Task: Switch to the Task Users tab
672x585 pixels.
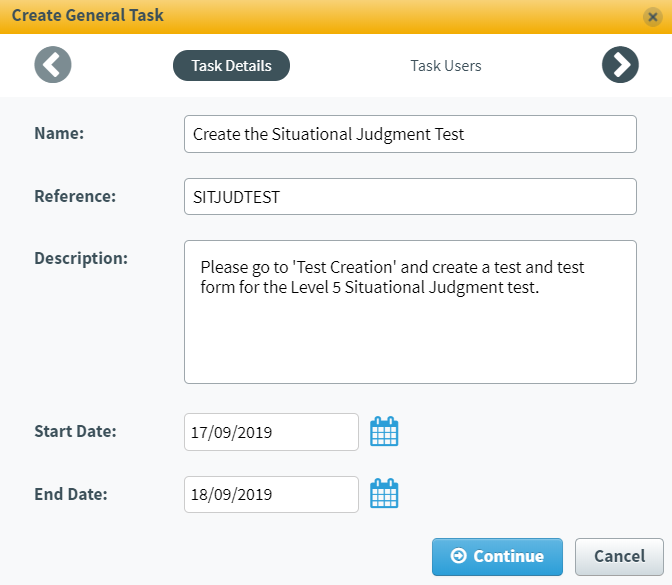Action: tap(446, 66)
